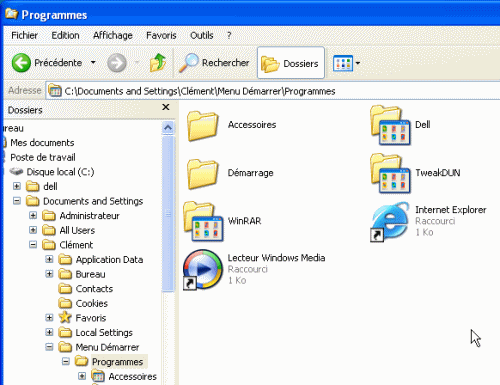Click the Favoris star icon in tree
This screenshot has width=500, height=385.
65,317
